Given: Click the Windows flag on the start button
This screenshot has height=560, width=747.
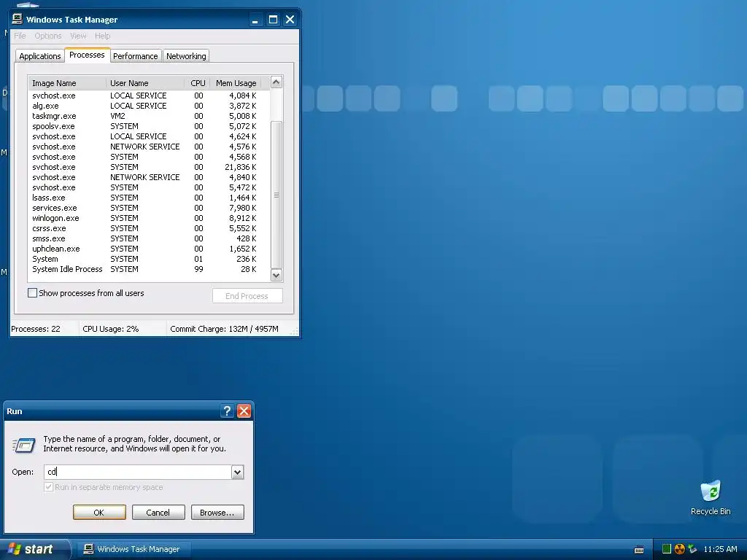Looking at the screenshot, I should tap(15, 549).
